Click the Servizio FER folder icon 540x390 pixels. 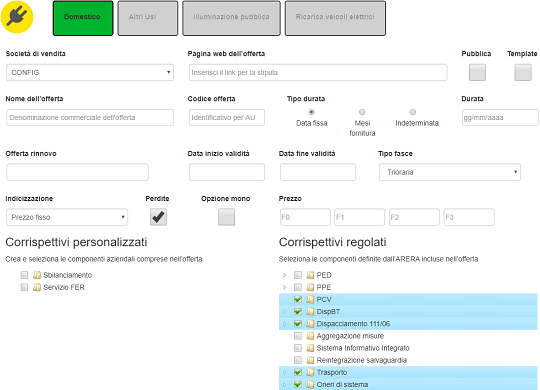coord(37,287)
